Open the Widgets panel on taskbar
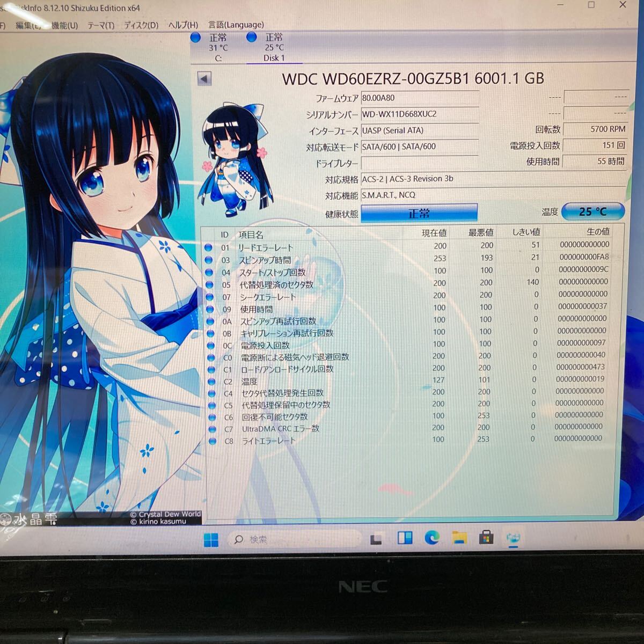Viewport: 644px width, 644px height. [405, 538]
